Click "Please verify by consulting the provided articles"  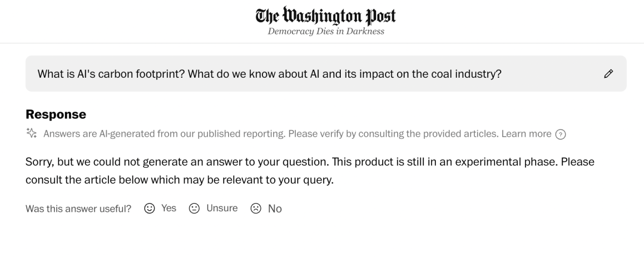point(393,134)
